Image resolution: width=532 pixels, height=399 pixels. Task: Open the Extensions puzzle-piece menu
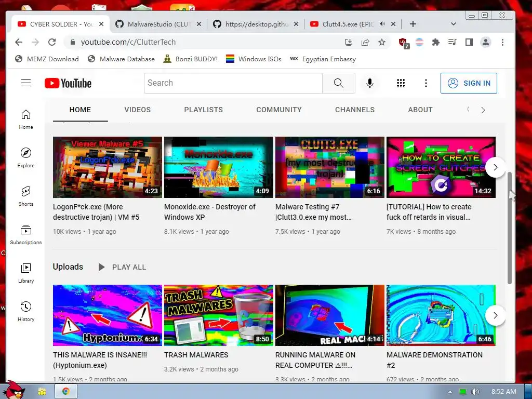(436, 42)
